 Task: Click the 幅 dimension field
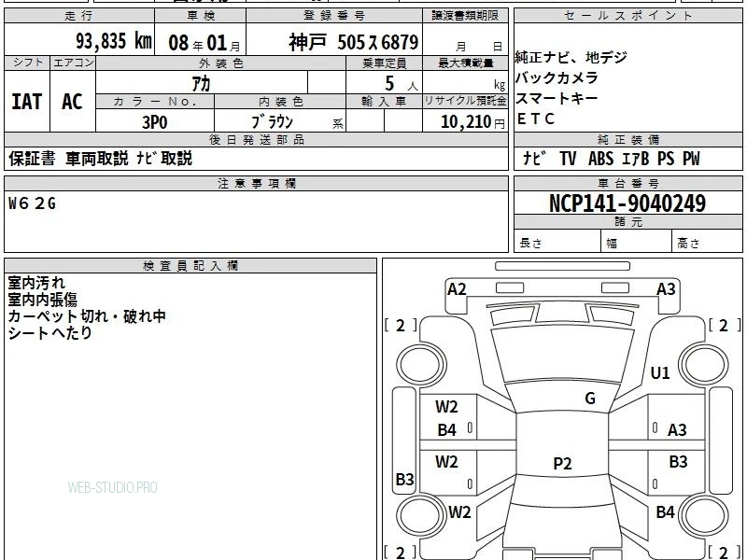(x=637, y=241)
